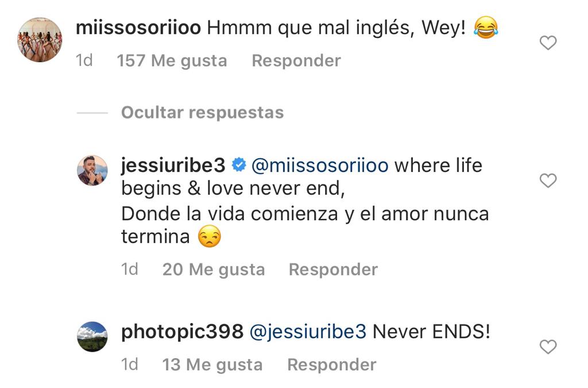Click Responder under photopic398's comment
The image size is (588, 388).
click(x=332, y=364)
